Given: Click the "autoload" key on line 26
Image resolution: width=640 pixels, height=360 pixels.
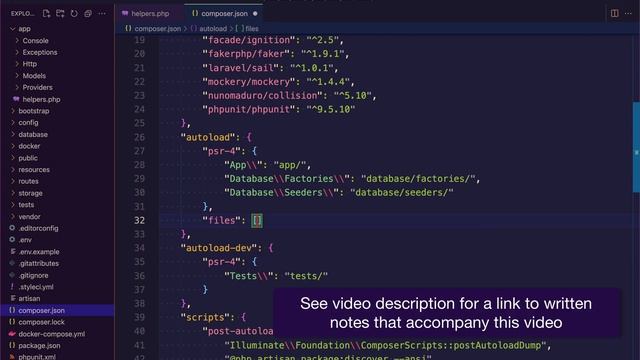Looking at the screenshot, I should point(208,137).
